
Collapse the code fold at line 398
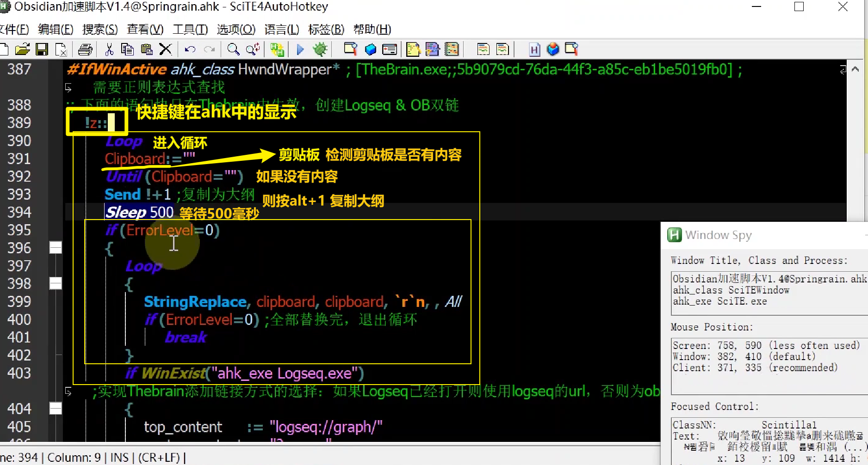point(56,283)
